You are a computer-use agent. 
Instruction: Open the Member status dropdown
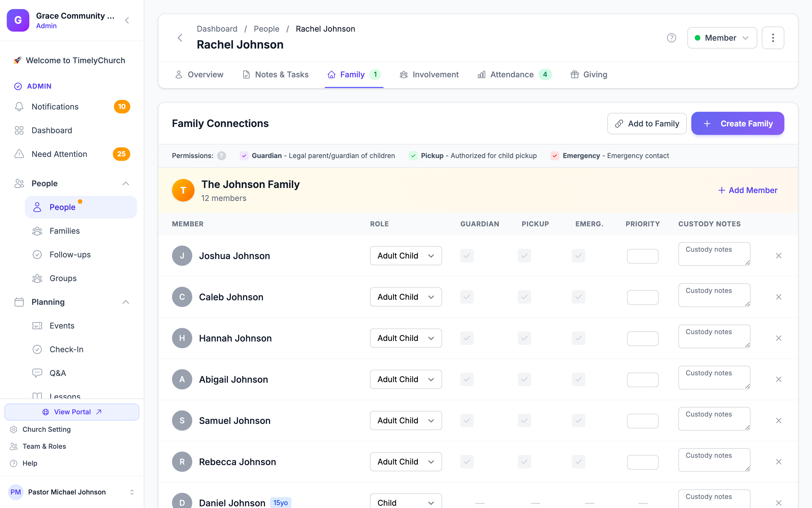click(722, 38)
